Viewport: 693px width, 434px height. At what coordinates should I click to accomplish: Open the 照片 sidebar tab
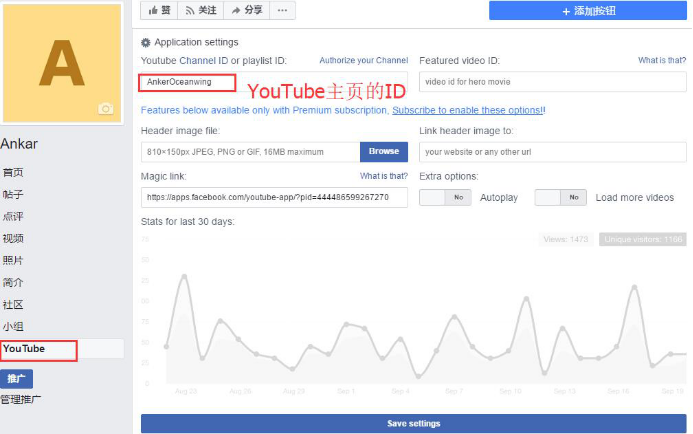(x=13, y=260)
